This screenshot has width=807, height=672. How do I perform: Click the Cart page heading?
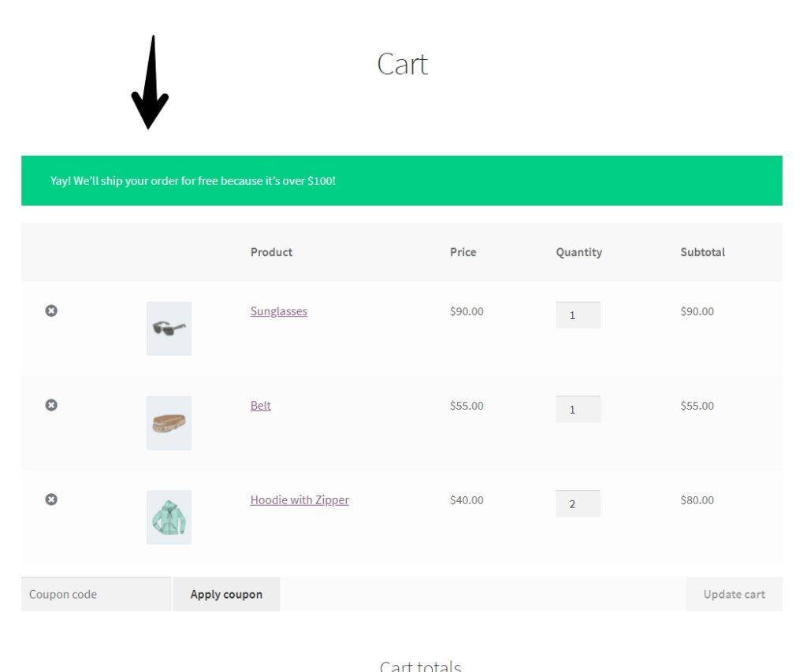[403, 65]
